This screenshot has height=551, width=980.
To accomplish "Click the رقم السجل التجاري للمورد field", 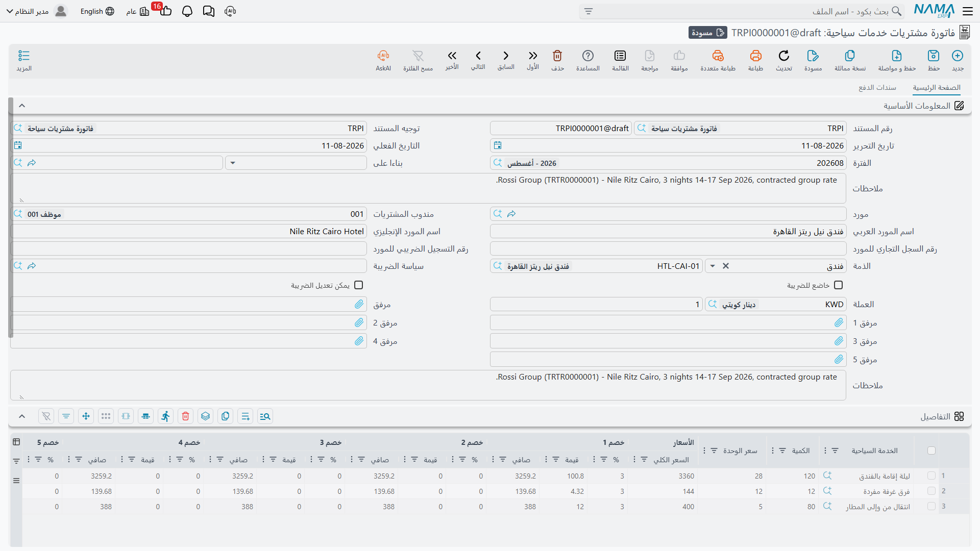I will point(668,249).
